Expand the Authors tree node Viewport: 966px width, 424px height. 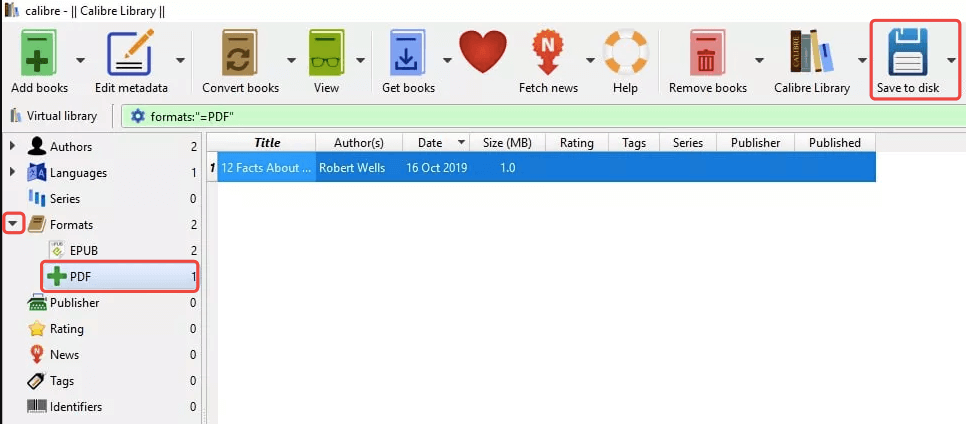(13, 146)
